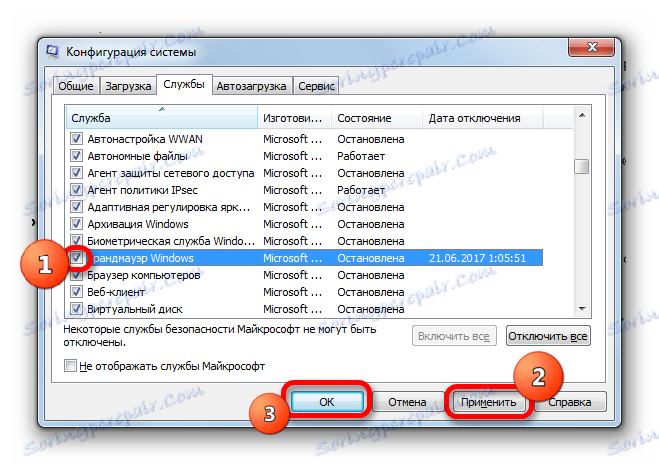Click Работает status of Агент политики IPsec

tap(361, 190)
